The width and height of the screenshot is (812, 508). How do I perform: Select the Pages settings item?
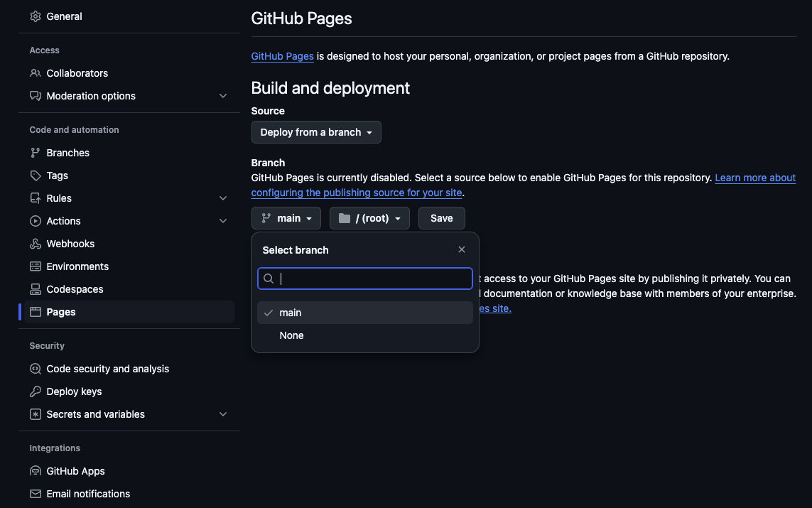(x=129, y=312)
